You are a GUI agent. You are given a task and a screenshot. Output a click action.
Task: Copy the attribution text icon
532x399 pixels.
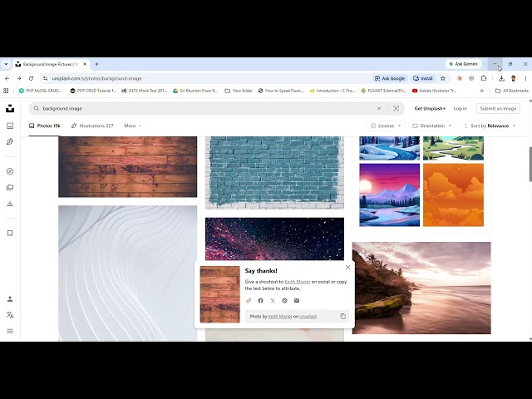pos(343,316)
